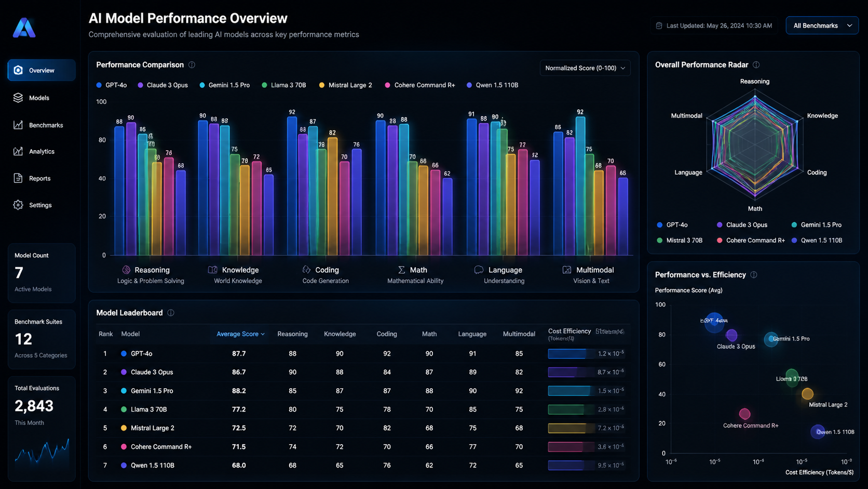Toggle Gemini 1.5 Pro in radar legend
The height and width of the screenshot is (489, 868).
817,225
